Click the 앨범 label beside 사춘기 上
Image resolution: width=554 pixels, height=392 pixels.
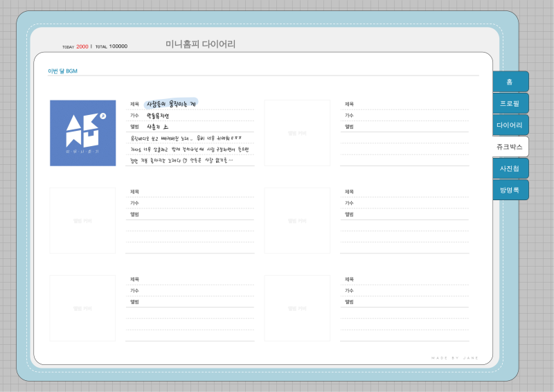[134, 127]
